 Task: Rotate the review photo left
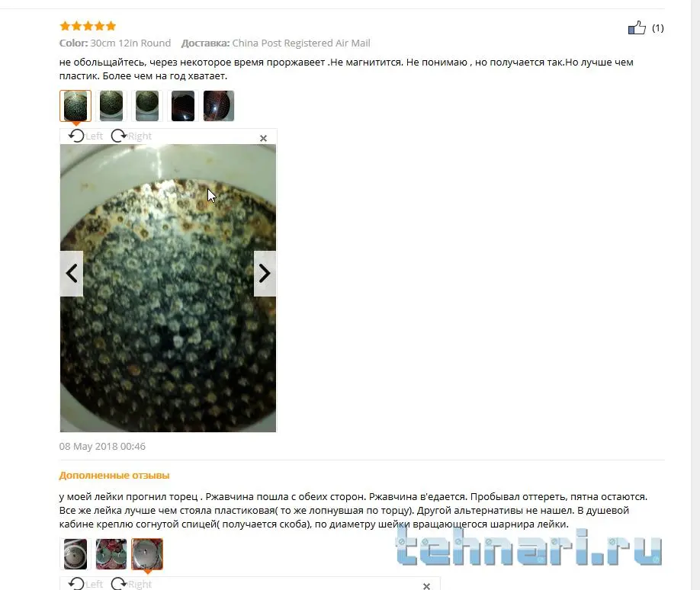pos(85,136)
